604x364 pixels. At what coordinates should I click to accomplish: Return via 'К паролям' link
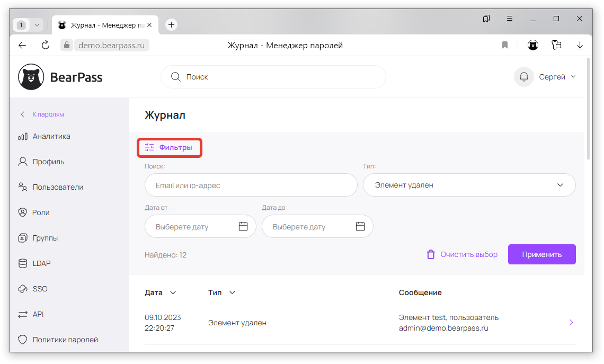point(48,114)
